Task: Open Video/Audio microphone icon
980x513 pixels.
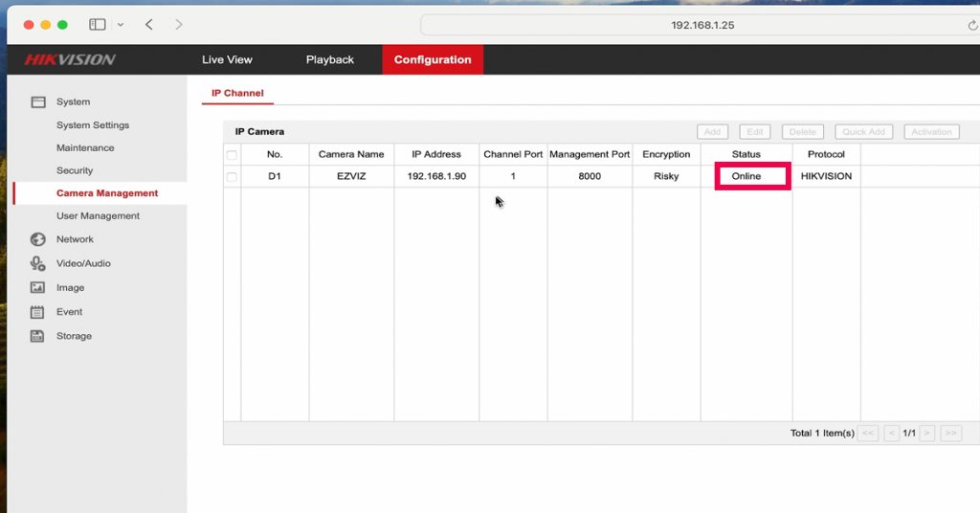Action: [38, 263]
